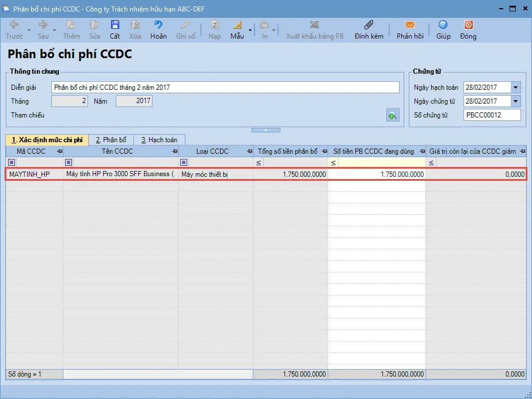
Task: Collapse the general info panel arrow
Action: click(x=266, y=130)
